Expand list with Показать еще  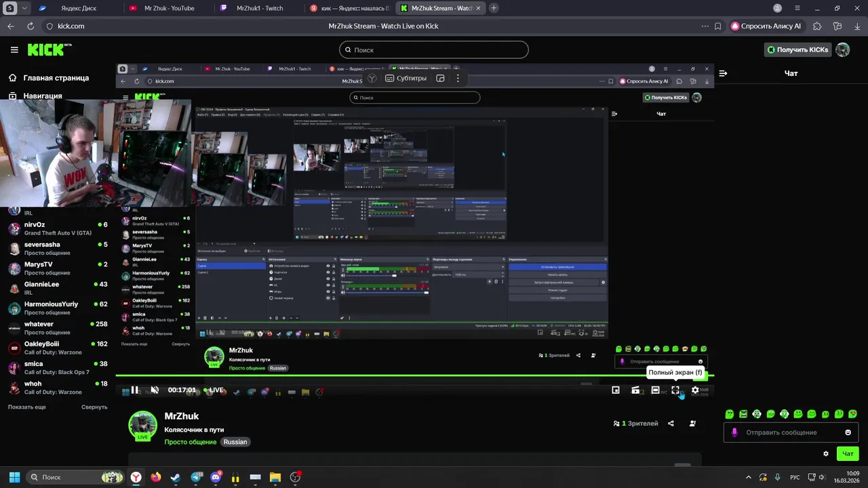(x=27, y=407)
